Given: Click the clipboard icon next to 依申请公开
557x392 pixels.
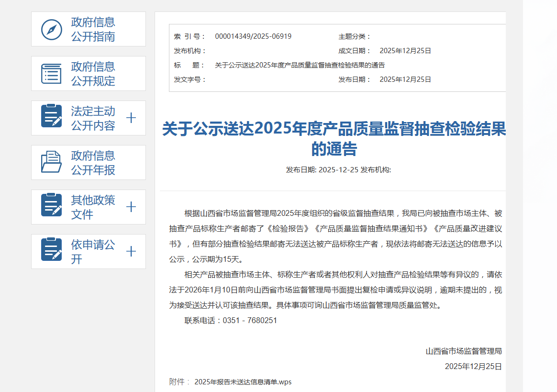Looking at the screenshot, I should (51, 251).
